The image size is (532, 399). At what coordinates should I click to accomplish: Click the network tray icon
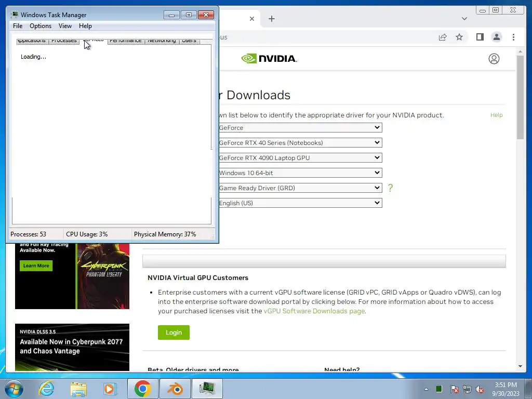(467, 389)
